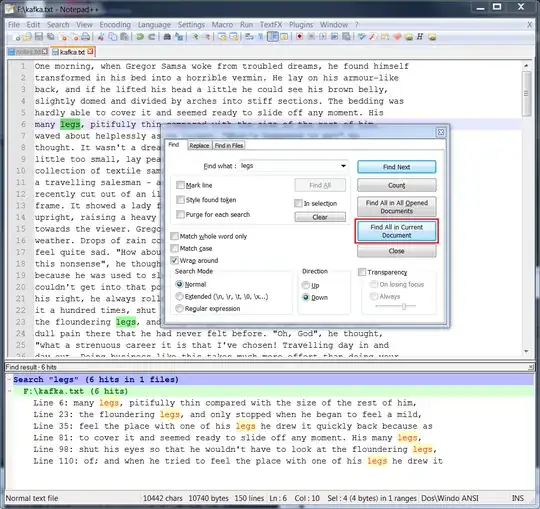Click the red Record Macro icon
The image size is (540, 509).
[x=300, y=37]
